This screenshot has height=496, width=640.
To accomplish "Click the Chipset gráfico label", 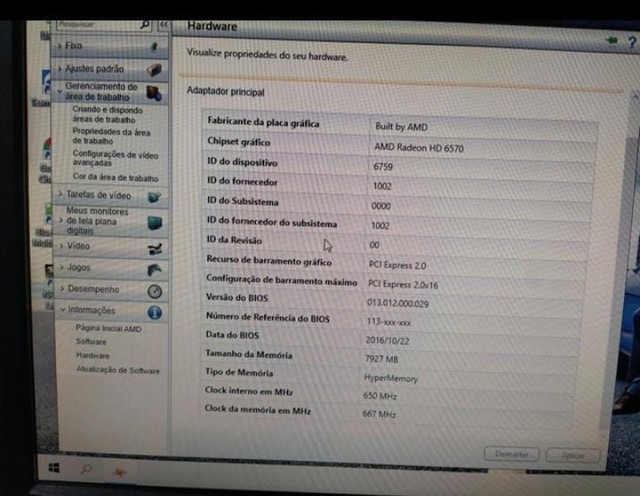I will 239,142.
